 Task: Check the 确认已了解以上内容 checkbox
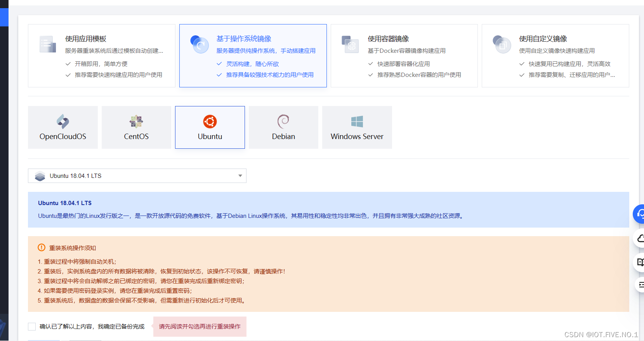point(32,327)
